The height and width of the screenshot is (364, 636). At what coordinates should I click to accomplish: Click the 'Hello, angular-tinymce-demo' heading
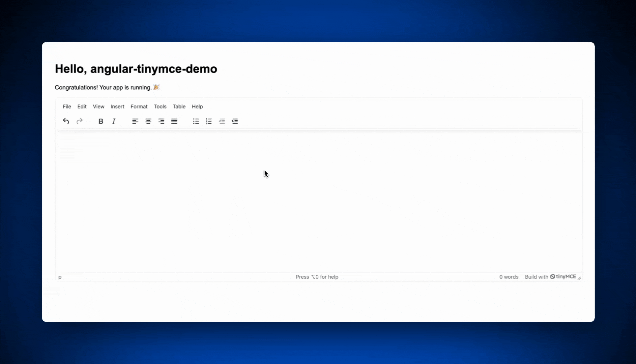(x=136, y=69)
